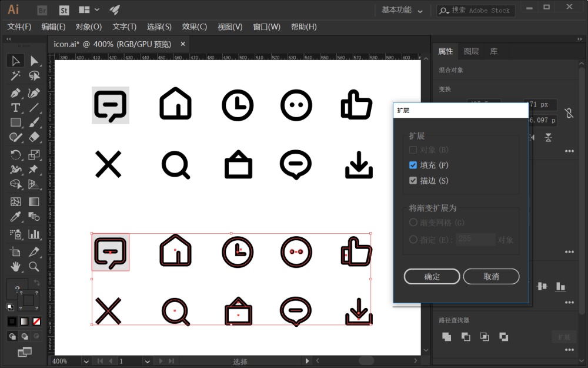Image resolution: width=588 pixels, height=368 pixels.
Task: Uncheck the 填充 (F) checkbox
Action: pos(413,165)
